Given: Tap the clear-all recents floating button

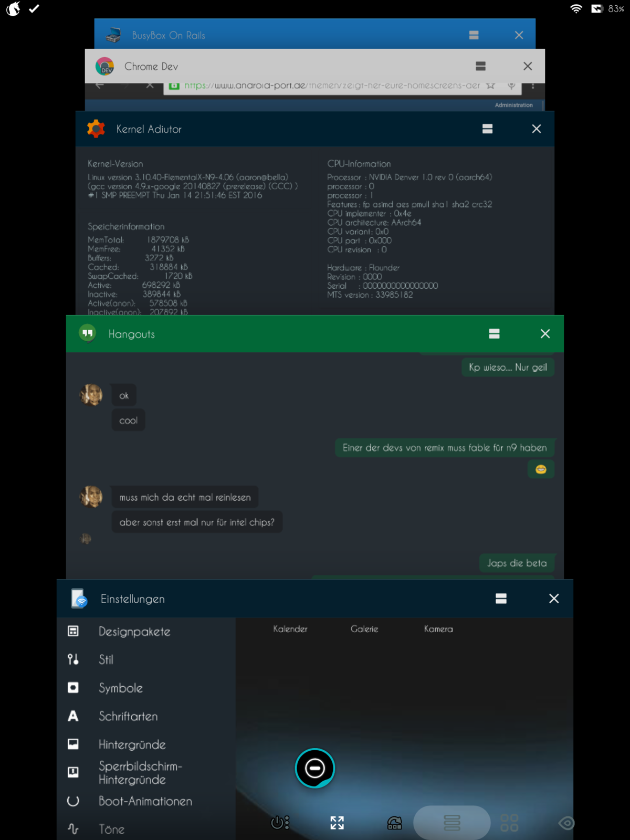Looking at the screenshot, I should 314,768.
